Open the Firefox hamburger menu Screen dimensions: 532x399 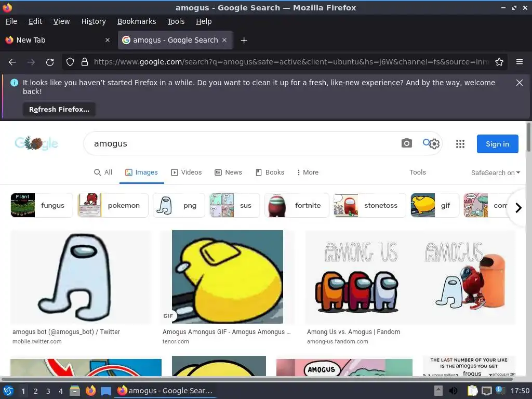520,62
